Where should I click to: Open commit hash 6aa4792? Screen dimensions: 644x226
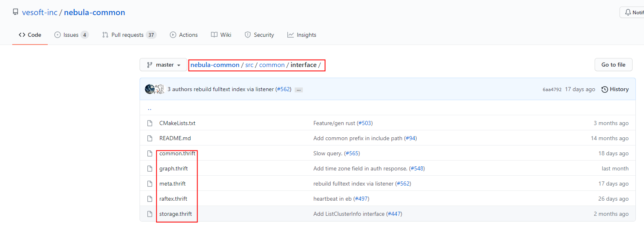[x=552, y=90]
